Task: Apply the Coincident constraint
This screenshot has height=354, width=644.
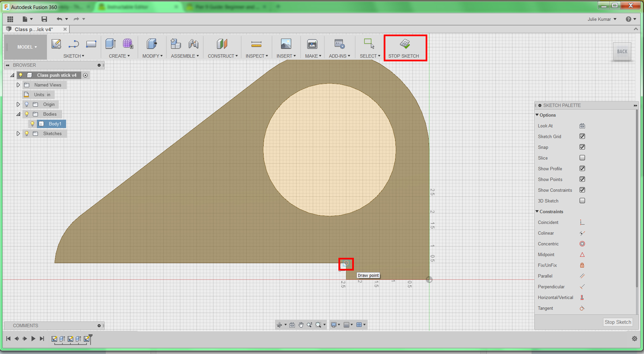Action: 582,223
